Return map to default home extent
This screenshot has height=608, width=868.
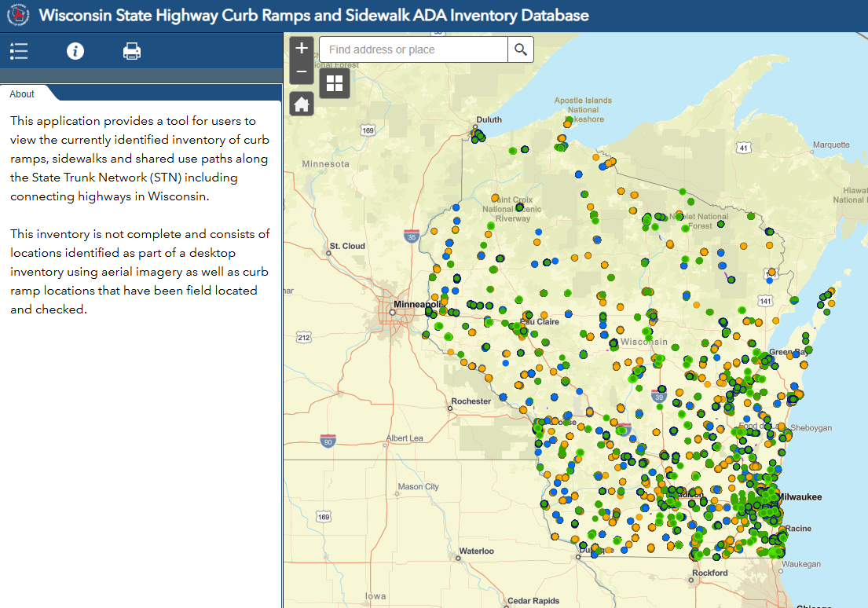(x=302, y=104)
